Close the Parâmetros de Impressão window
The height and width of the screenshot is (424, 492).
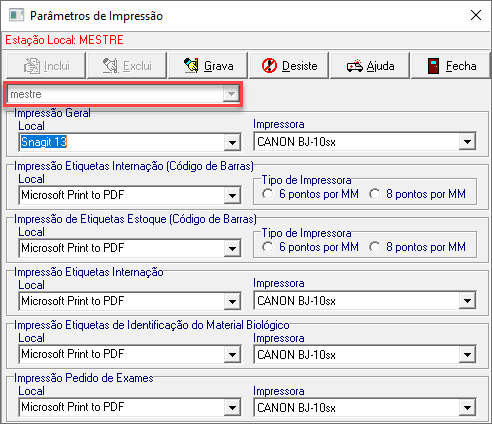coord(476,15)
